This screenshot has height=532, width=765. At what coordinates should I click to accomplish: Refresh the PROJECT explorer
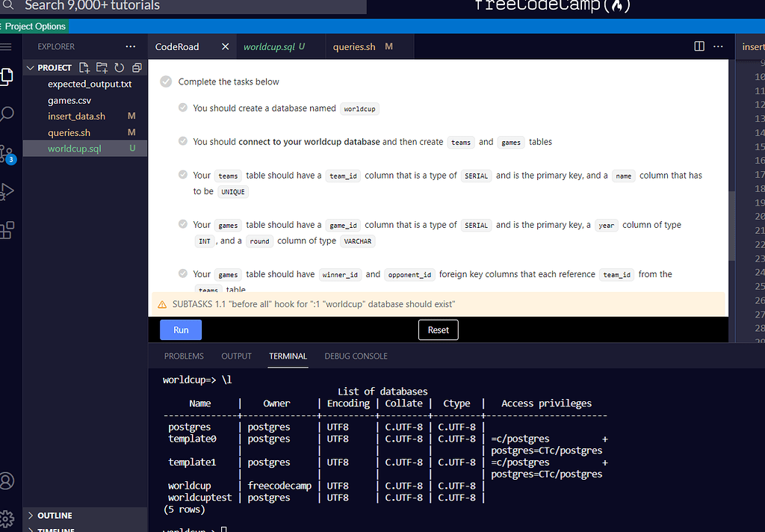118,66
